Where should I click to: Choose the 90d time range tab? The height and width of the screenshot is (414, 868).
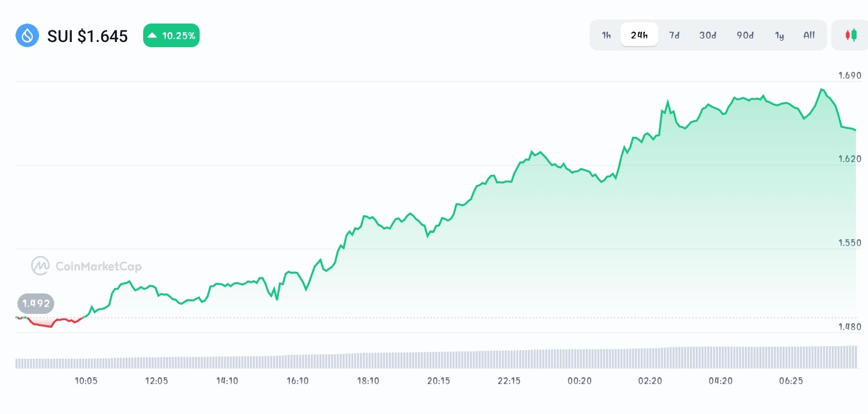[745, 35]
